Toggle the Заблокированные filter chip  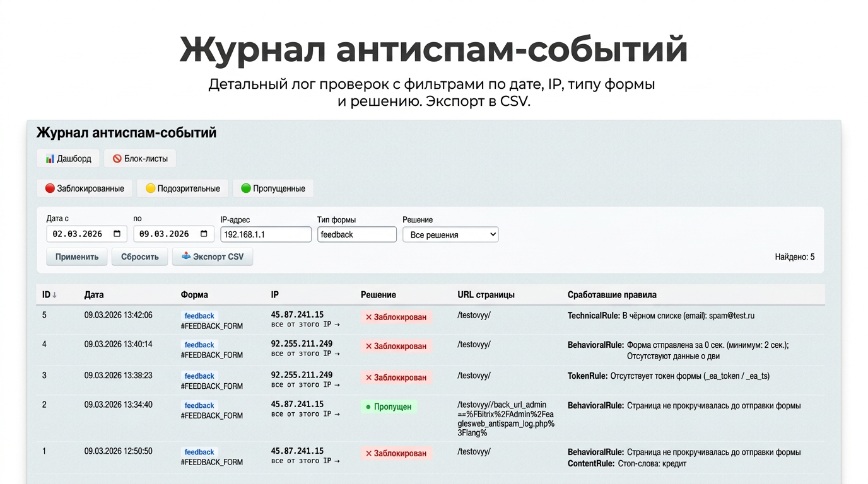click(x=84, y=188)
